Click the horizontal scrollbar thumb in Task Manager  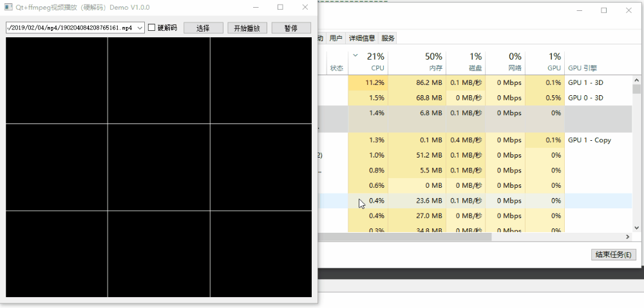point(404,237)
